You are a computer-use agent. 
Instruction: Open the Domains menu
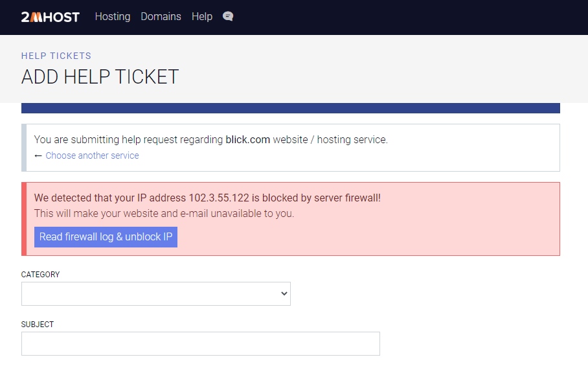tap(161, 17)
